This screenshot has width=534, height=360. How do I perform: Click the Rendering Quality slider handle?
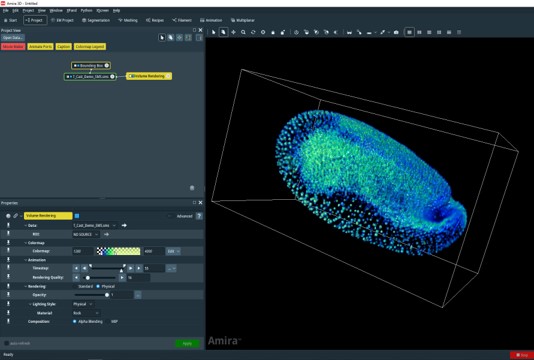[88, 278]
